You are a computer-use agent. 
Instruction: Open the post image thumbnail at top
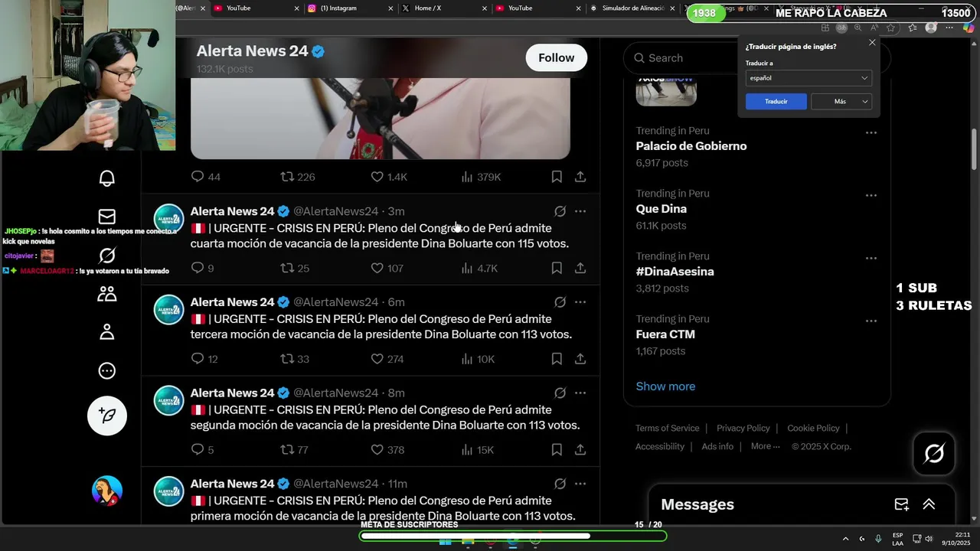pos(380,118)
